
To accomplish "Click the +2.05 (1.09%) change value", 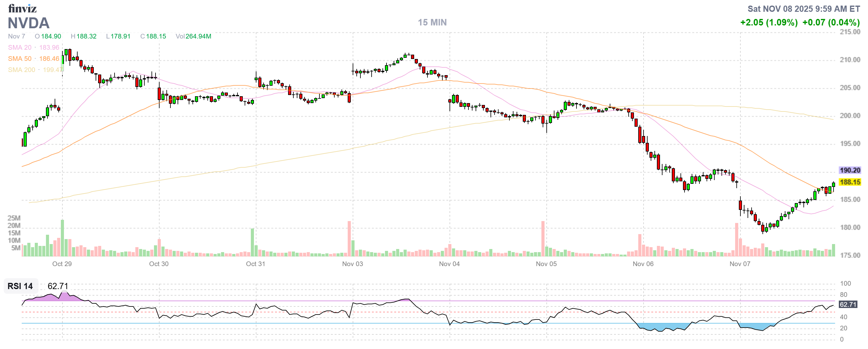I will 769,23.
